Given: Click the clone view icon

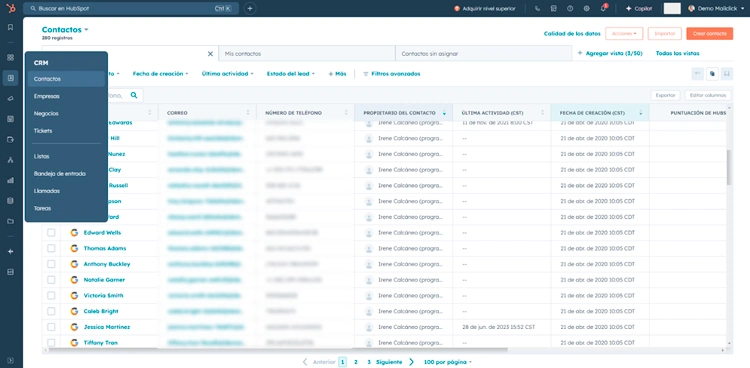Looking at the screenshot, I should (712, 74).
